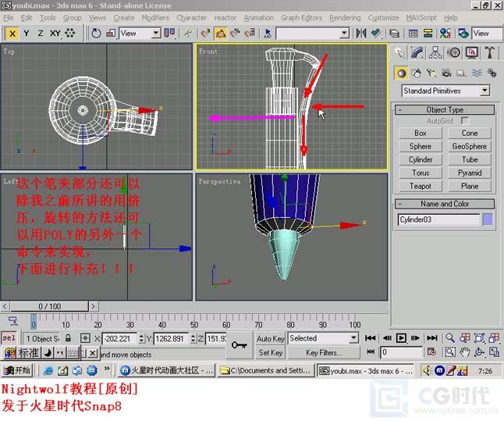Collapse the Object Type rollout
The image size is (504, 421).
[x=445, y=110]
